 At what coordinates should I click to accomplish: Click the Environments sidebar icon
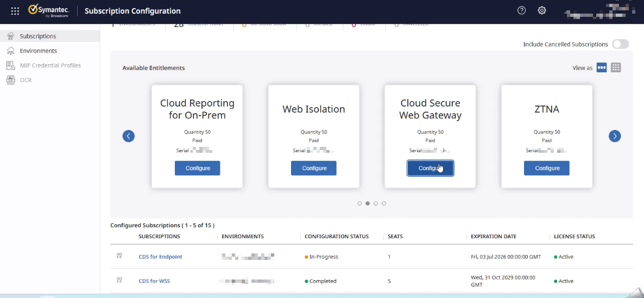[x=11, y=51]
